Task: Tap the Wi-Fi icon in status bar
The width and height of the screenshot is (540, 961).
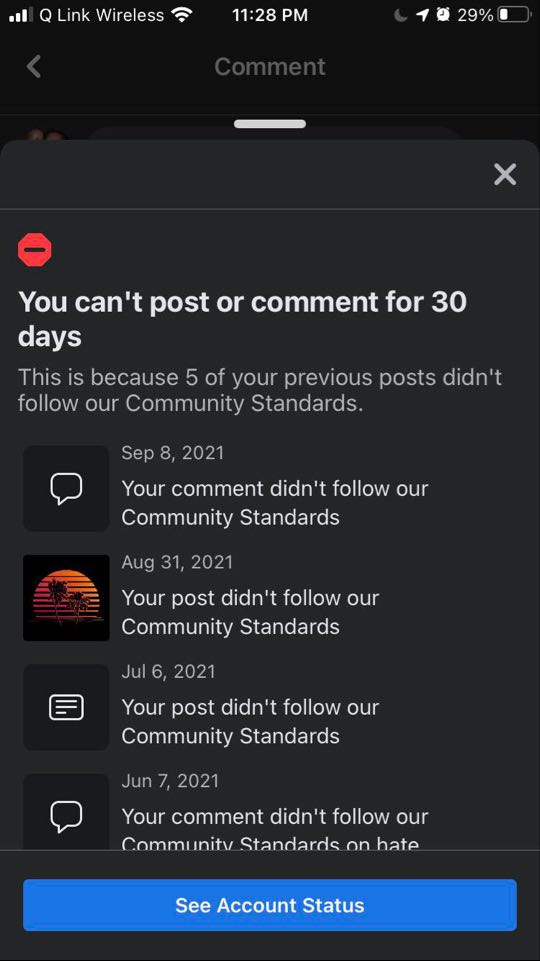Action: pyautogui.click(x=183, y=15)
